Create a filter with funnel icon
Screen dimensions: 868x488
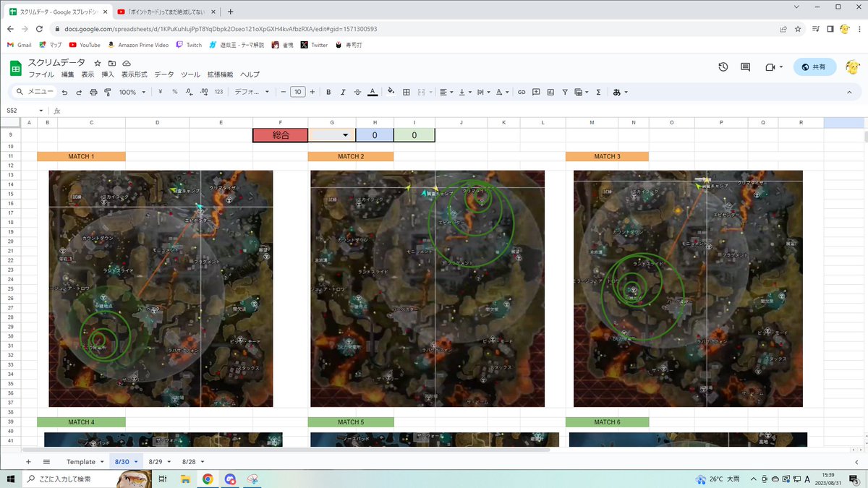click(x=565, y=93)
